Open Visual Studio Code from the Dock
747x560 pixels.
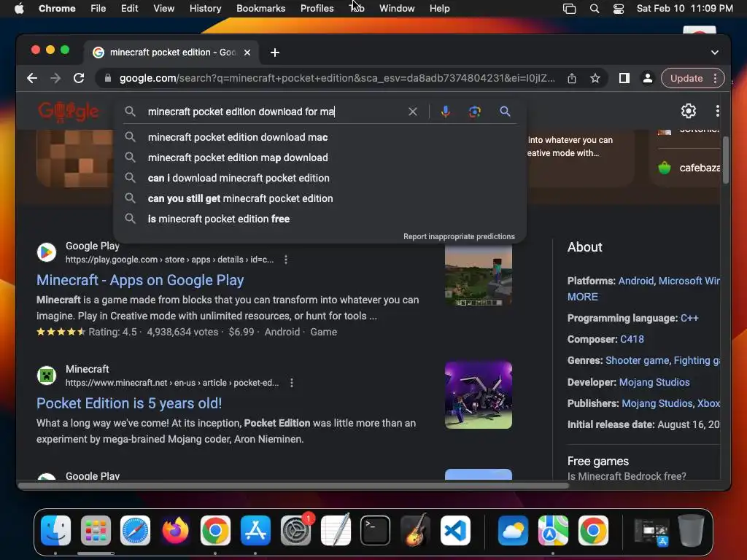pyautogui.click(x=455, y=530)
